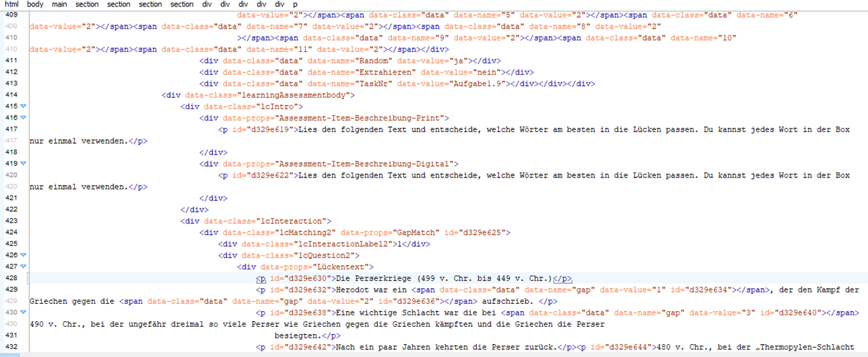
Task: Click line number 413 in the gutter
Action: point(11,83)
